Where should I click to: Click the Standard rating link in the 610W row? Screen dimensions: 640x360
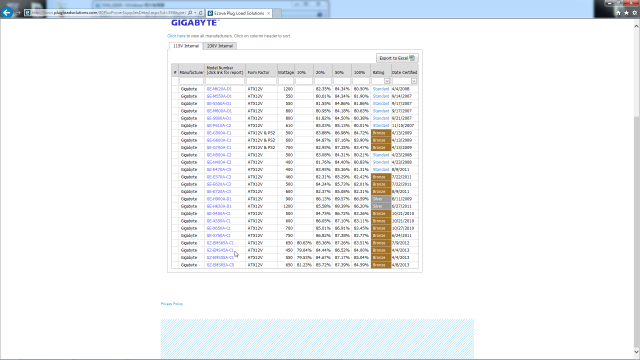(x=380, y=126)
